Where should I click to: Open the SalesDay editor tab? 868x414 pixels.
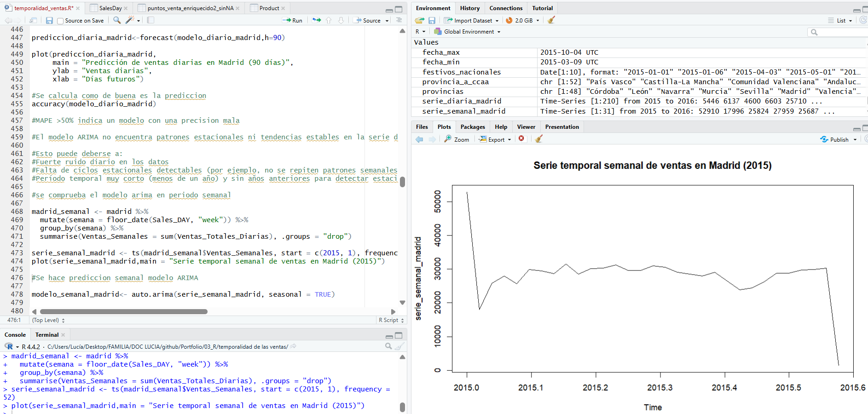tap(110, 8)
